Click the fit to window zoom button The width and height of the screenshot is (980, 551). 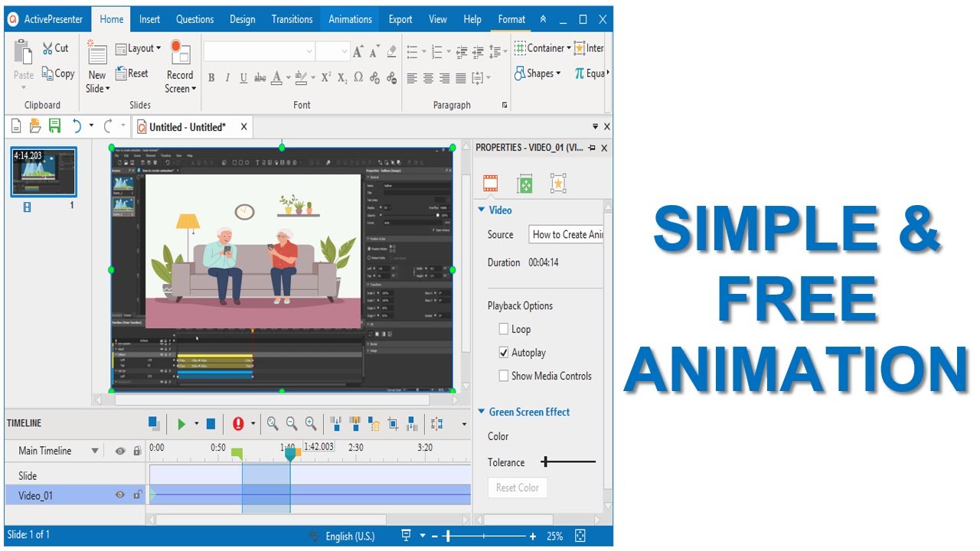580,536
